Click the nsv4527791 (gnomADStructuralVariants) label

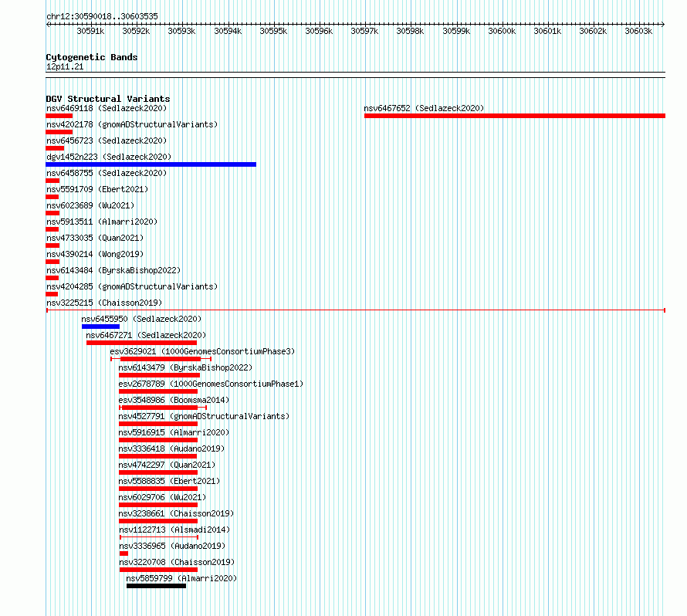click(205, 416)
